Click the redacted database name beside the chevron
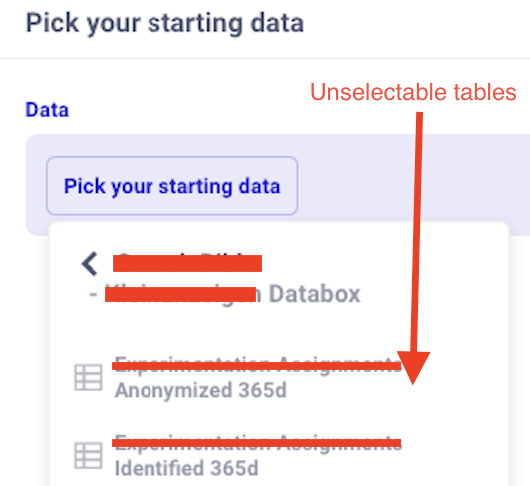This screenshot has width=530, height=486. tap(187, 263)
